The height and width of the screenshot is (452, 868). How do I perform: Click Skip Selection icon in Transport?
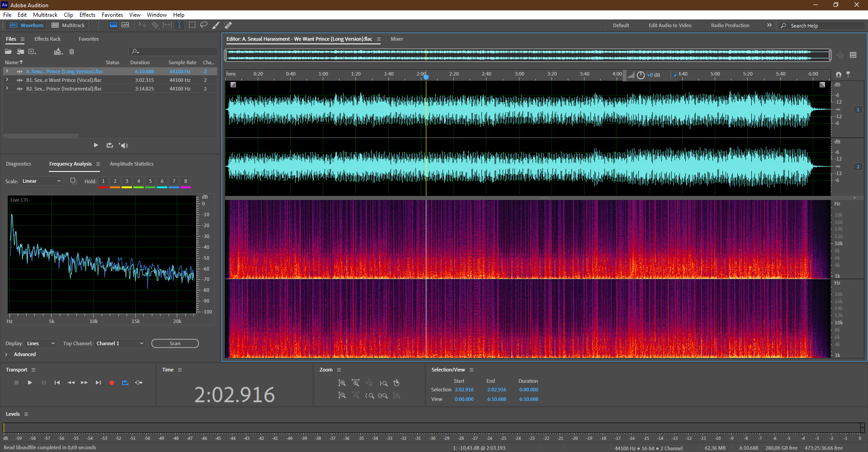pos(139,383)
